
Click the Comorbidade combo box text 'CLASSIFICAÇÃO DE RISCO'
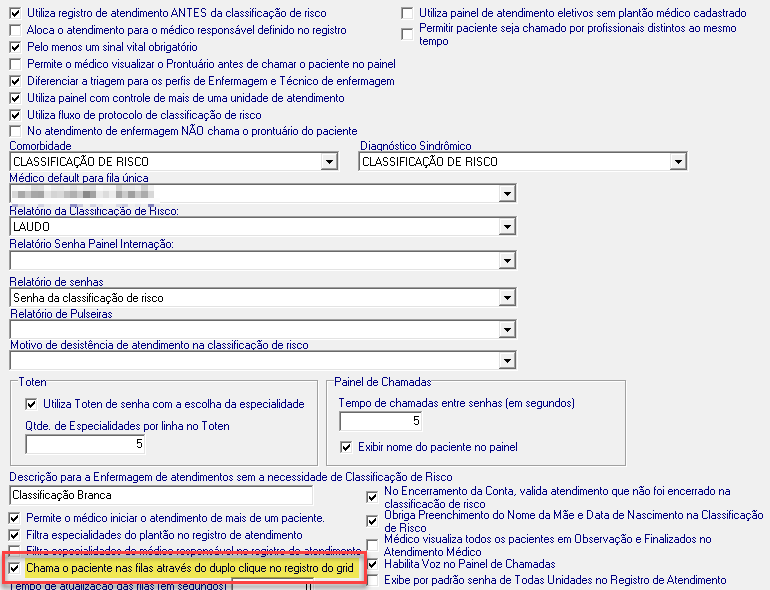81,162
